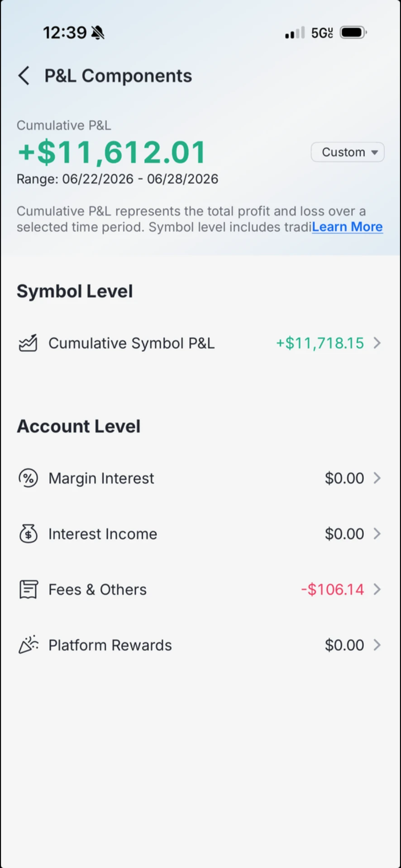Tap the Platform Rewards party popper icon
401x868 pixels.
pyautogui.click(x=28, y=645)
